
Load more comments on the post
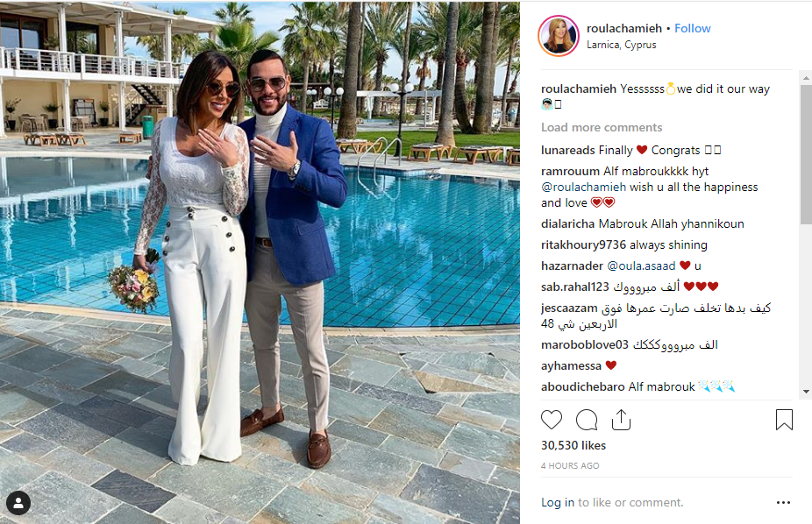[602, 127]
